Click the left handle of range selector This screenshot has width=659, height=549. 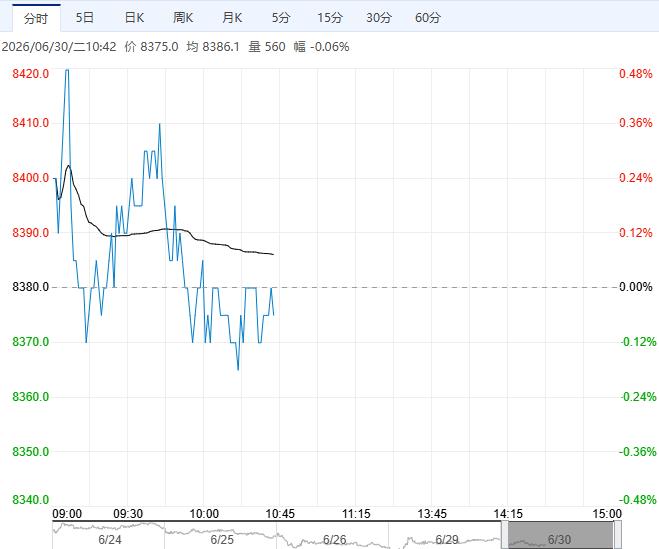click(505, 536)
